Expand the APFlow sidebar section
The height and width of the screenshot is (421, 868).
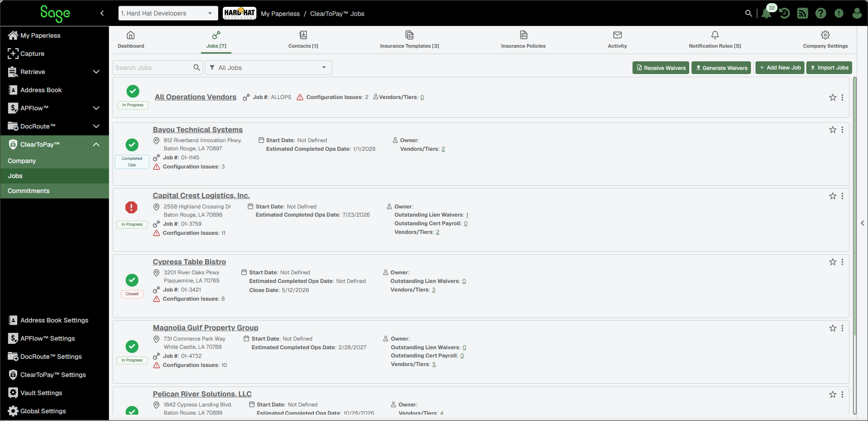96,108
